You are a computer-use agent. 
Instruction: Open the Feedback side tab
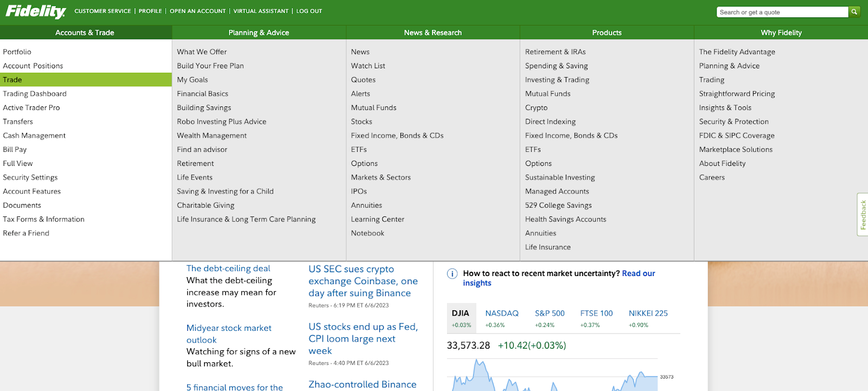coord(863,215)
